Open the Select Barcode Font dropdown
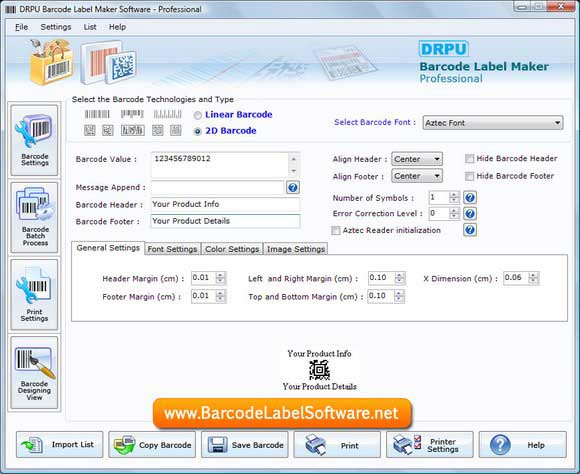Image resolution: width=580 pixels, height=474 pixels. click(x=493, y=123)
